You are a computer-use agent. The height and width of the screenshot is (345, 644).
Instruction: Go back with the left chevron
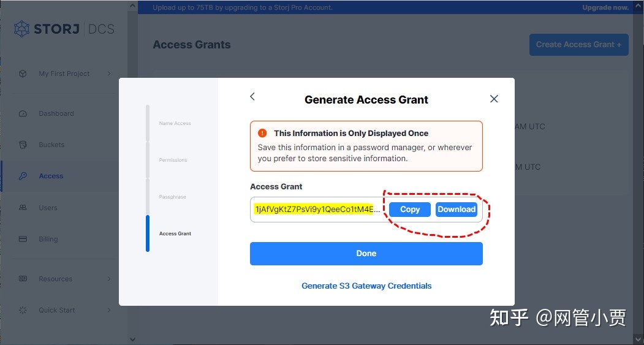point(252,97)
